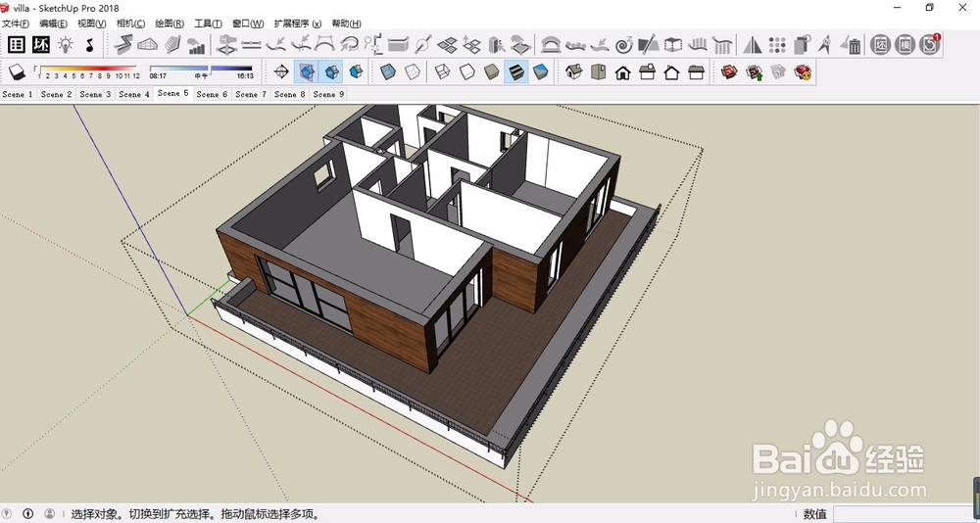
Task: Enable X-Ray face style
Action: coord(387,71)
